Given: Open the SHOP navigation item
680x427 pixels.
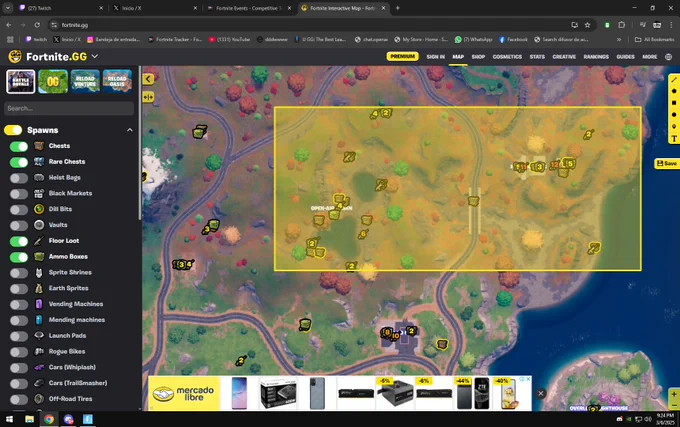Looking at the screenshot, I should 478,57.
